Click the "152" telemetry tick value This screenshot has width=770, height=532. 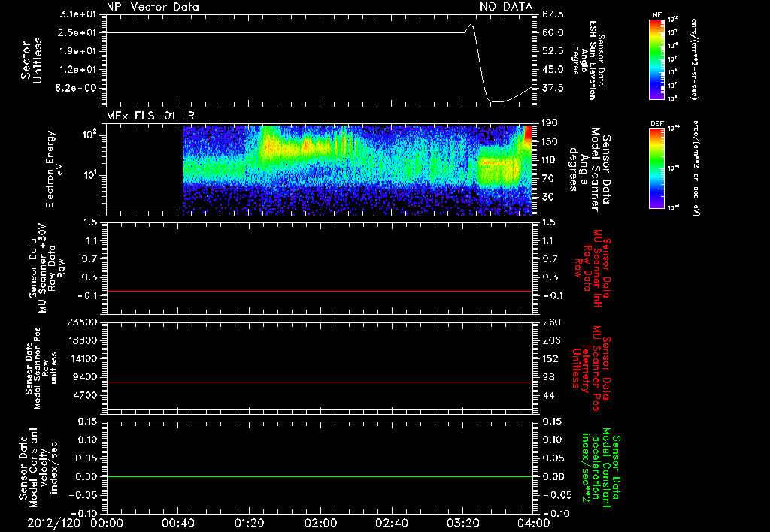coord(550,358)
